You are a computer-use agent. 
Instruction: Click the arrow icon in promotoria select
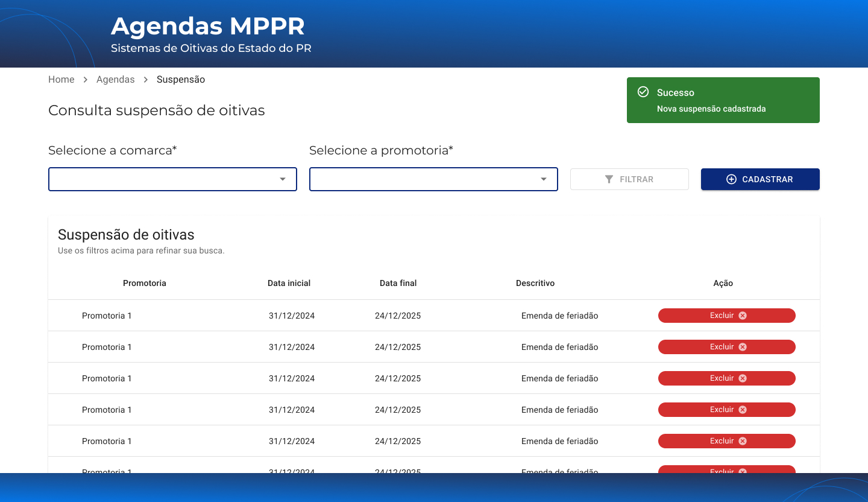click(x=544, y=179)
